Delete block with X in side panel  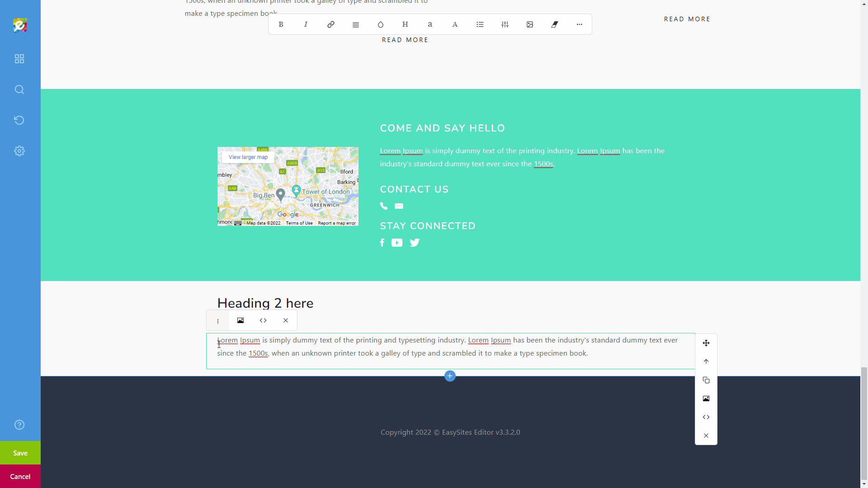pos(706,436)
